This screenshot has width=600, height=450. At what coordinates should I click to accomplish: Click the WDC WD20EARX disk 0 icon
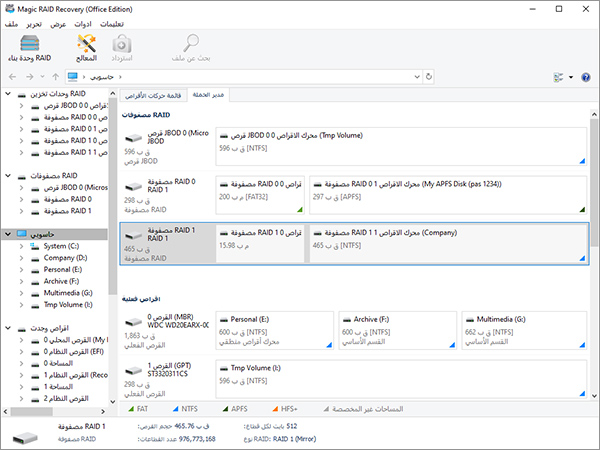(x=133, y=322)
